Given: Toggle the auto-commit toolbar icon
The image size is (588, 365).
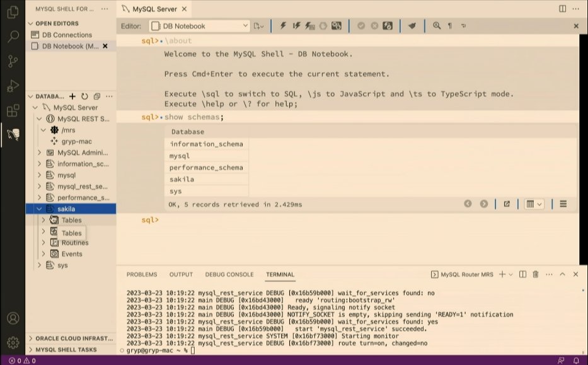Looking at the screenshot, I should (388, 25).
